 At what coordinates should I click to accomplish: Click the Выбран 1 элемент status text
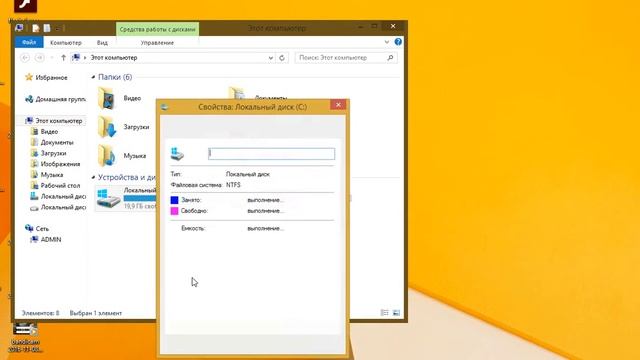(96, 313)
